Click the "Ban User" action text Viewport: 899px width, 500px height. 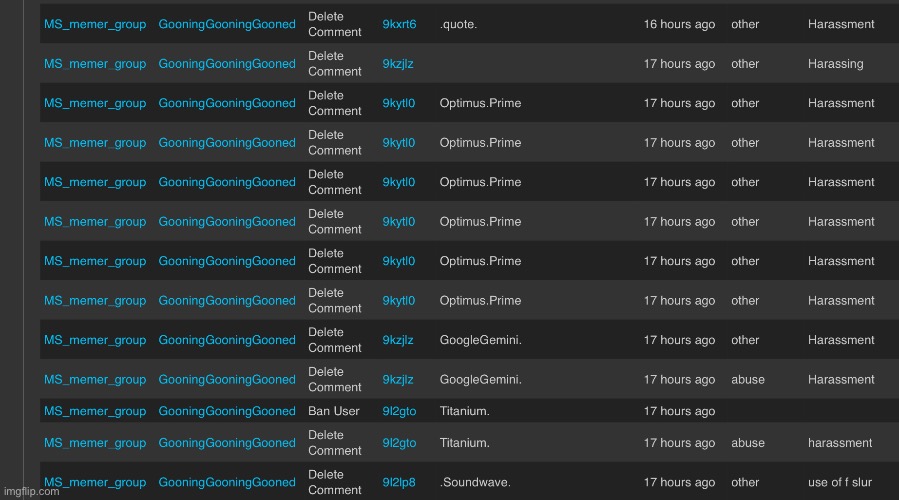tap(334, 411)
